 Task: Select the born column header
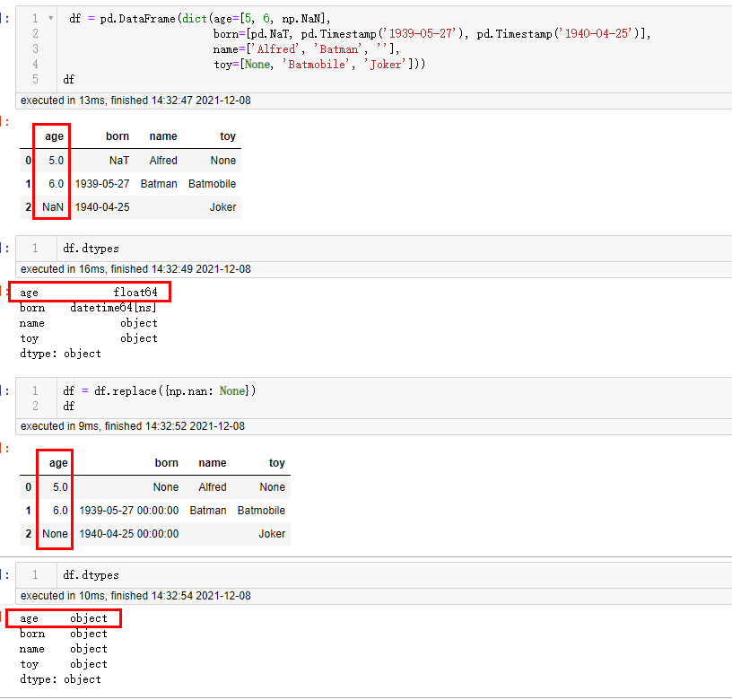click(x=118, y=136)
